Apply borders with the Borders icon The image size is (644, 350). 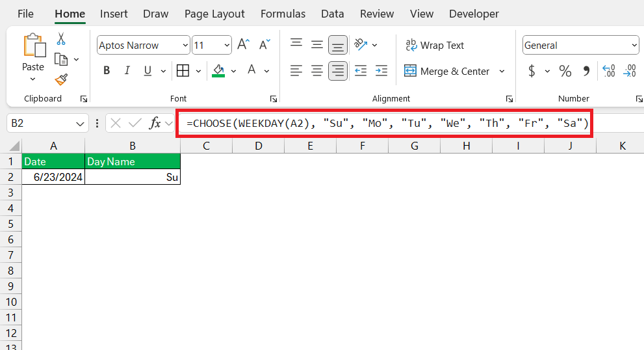pyautogui.click(x=183, y=71)
